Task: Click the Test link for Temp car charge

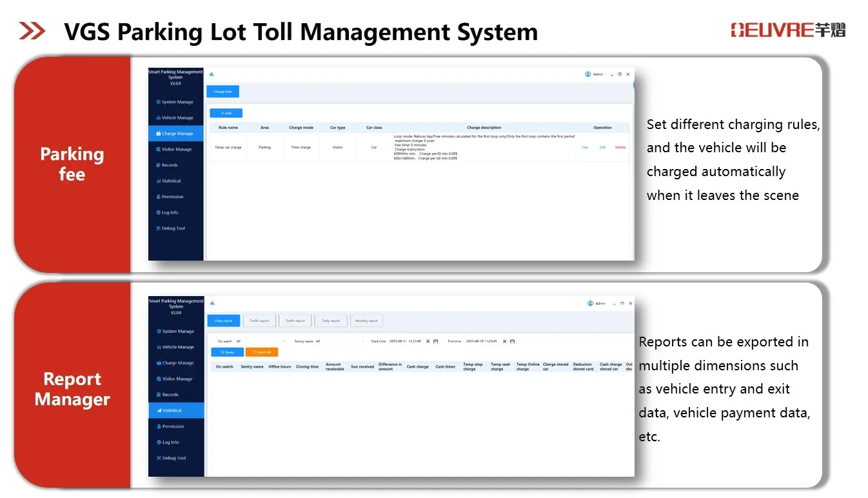Action: 585,147
